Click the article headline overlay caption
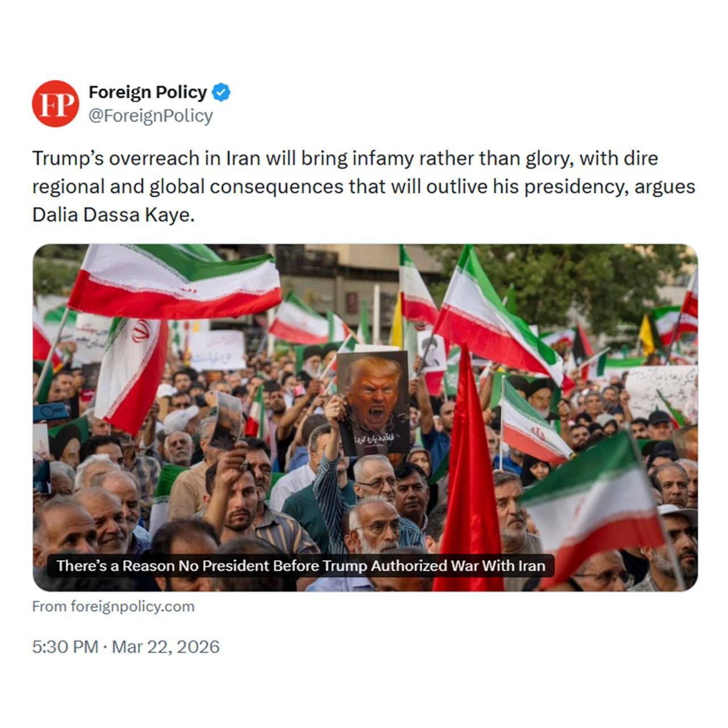Image resolution: width=728 pixels, height=728 pixels. [x=301, y=566]
